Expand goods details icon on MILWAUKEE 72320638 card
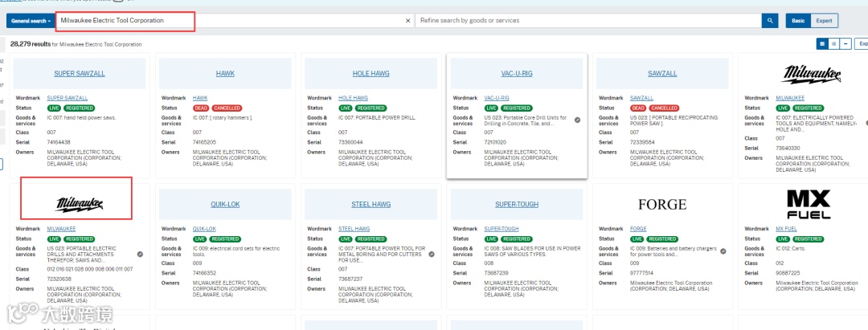 140,255
